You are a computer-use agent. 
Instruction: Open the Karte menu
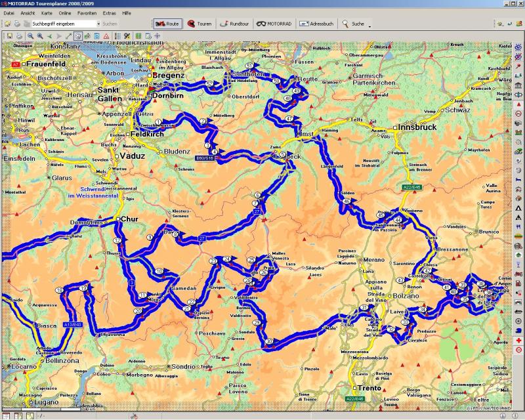coord(47,13)
